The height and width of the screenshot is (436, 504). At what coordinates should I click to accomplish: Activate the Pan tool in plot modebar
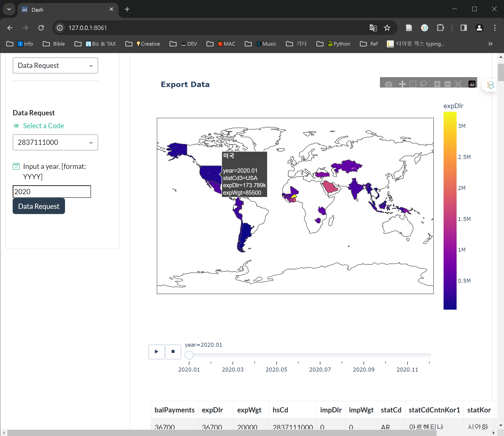click(402, 84)
